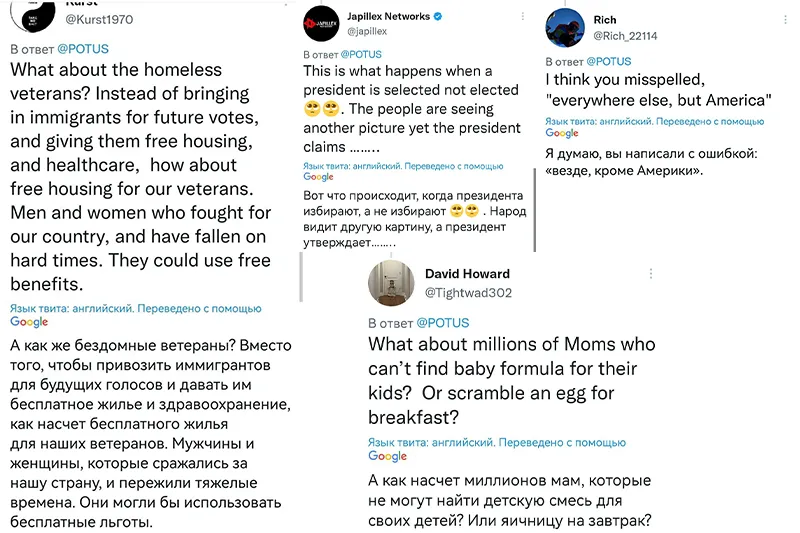Image resolution: width=800 pixels, height=533 pixels.
Task: Click the @POTUS mention in Kurst1970's reply
Action: [x=83, y=49]
